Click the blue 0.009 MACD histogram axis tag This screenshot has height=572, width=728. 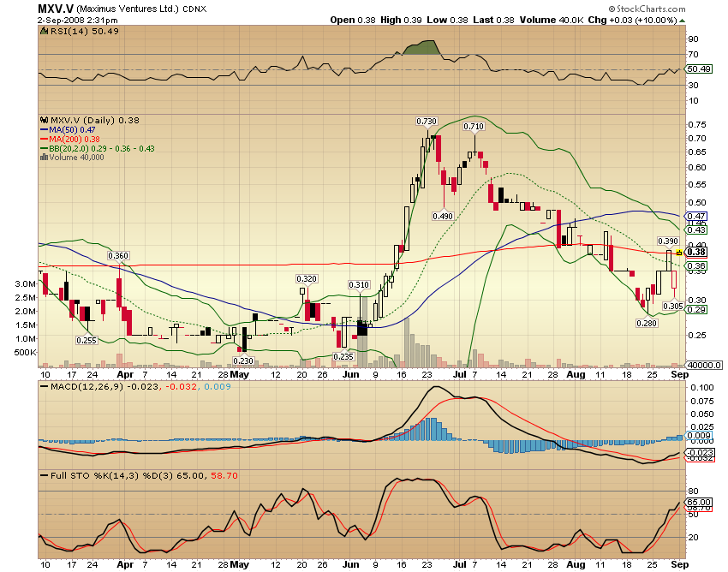699,436
